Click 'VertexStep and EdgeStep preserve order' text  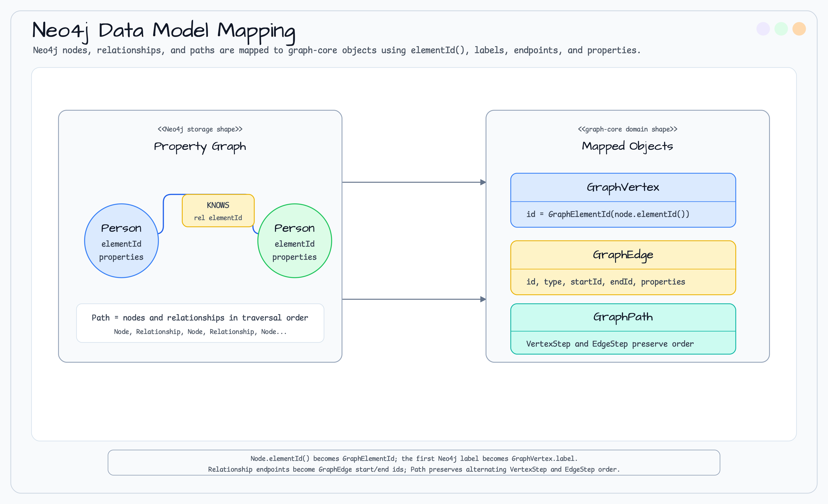tap(610, 344)
